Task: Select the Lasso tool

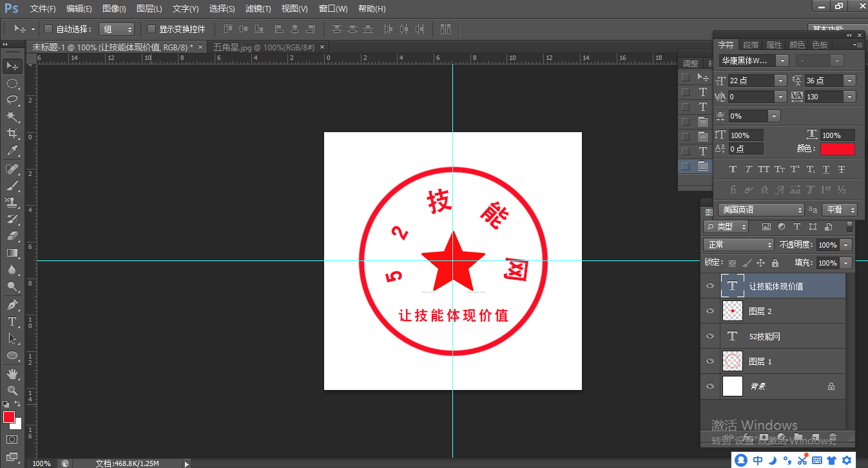Action: 12,100
